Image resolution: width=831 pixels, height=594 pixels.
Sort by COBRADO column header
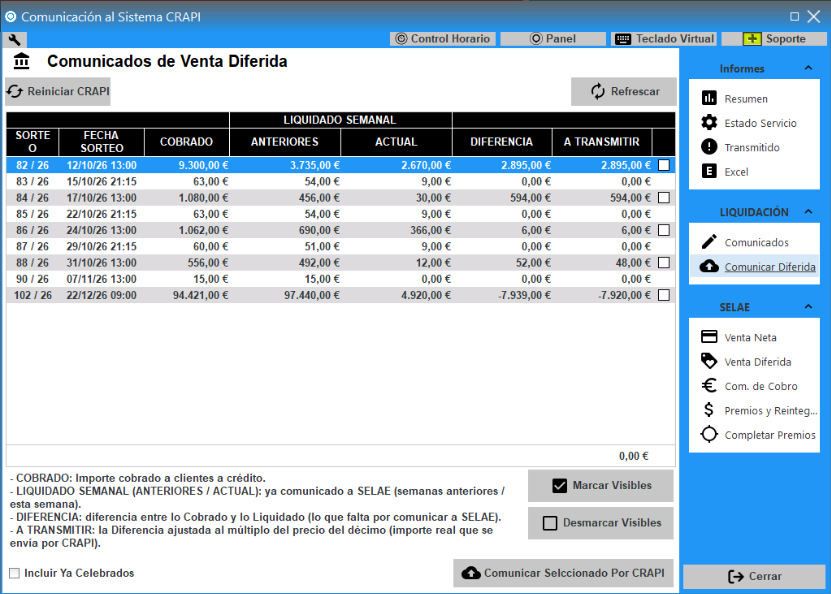pyautogui.click(x=187, y=141)
